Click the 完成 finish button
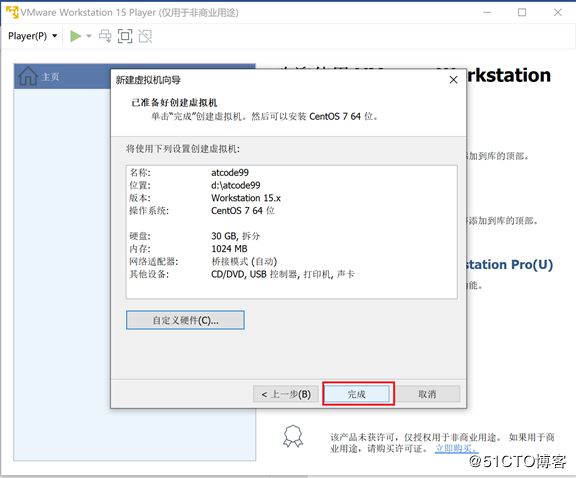Screen dimensions: 576x478 pyautogui.click(x=356, y=394)
